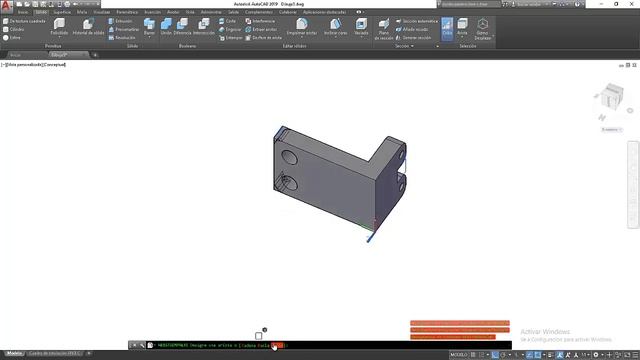This screenshot has height=360, width=640.
Task: Open the AutoCAD application menu button
Action: point(6,6)
